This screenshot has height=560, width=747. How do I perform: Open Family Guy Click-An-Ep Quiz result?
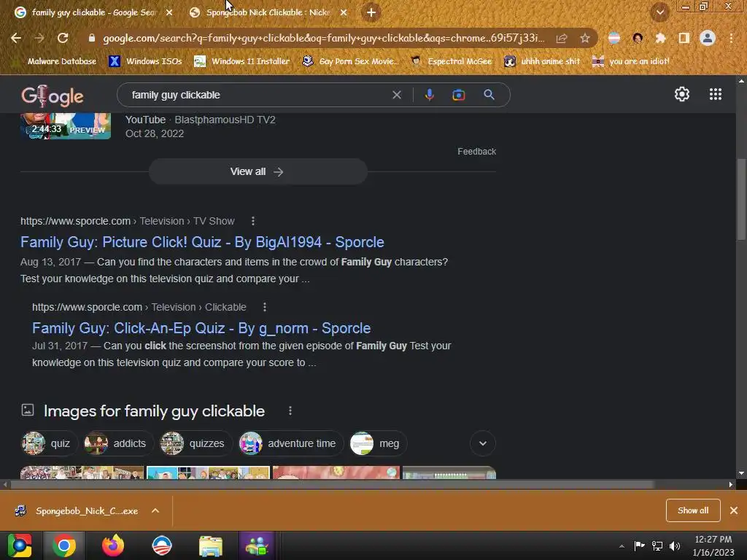pyautogui.click(x=201, y=328)
